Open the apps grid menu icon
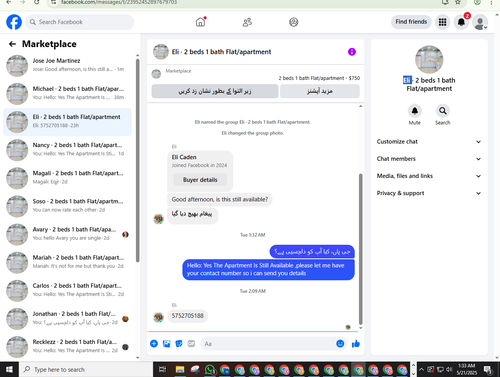 point(442,22)
